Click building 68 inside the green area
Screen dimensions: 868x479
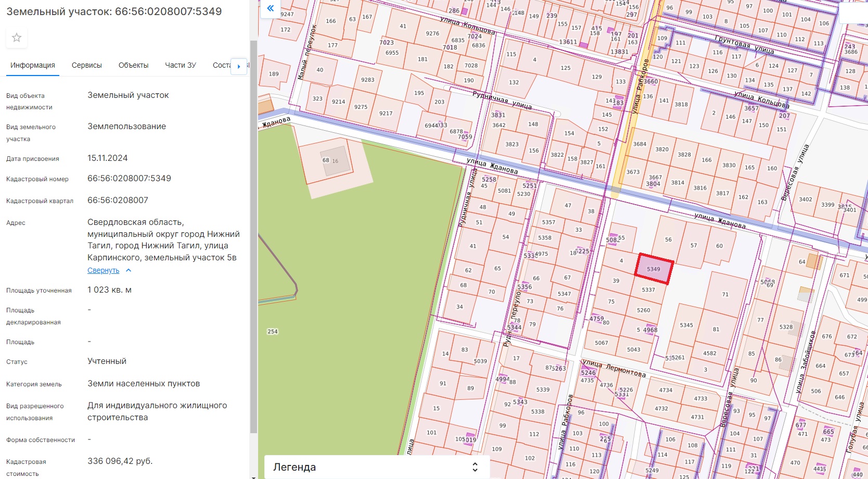[x=330, y=160]
